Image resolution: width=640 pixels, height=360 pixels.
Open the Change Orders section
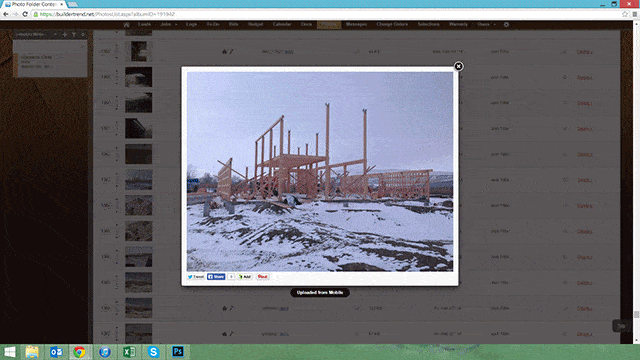392,24
